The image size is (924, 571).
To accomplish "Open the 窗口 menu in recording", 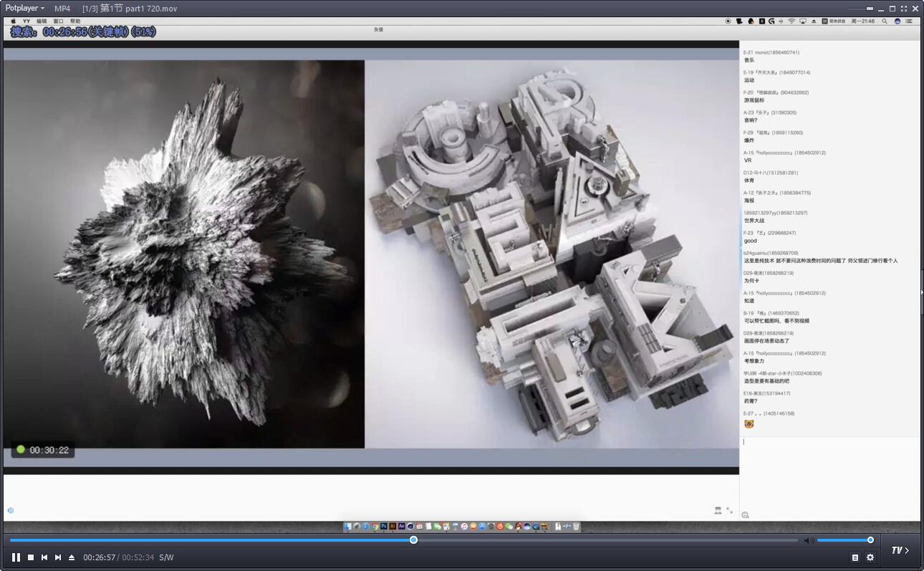I will pos(58,21).
